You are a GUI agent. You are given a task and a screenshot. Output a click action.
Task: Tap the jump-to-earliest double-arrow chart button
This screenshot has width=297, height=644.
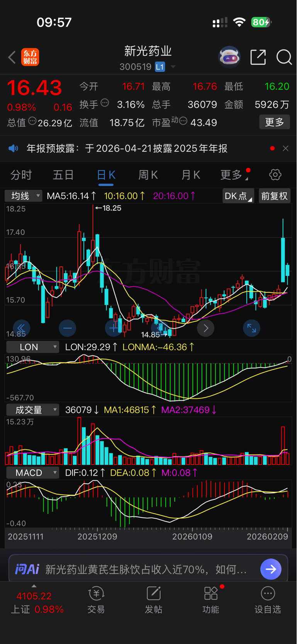(21, 328)
